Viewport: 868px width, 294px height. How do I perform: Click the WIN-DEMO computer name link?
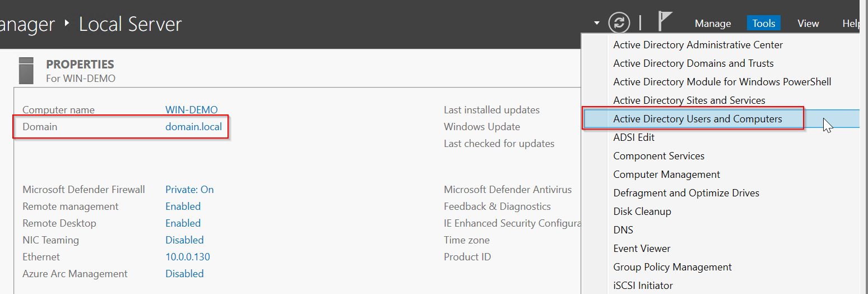click(191, 110)
